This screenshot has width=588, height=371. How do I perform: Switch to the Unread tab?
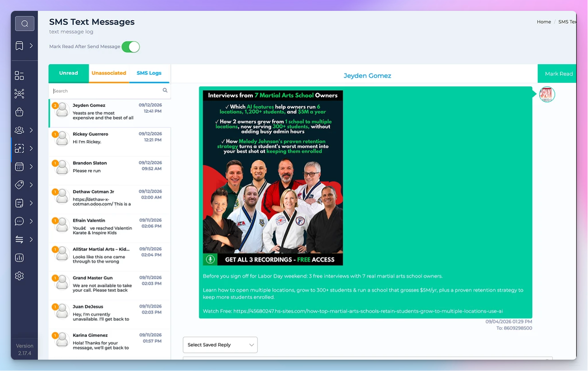coord(69,73)
